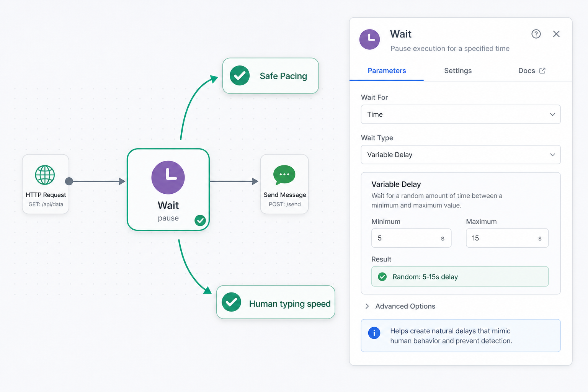Click 'Pause execution for a specified time' subtitle
Viewport: 588px width, 392px height.
[x=450, y=49]
